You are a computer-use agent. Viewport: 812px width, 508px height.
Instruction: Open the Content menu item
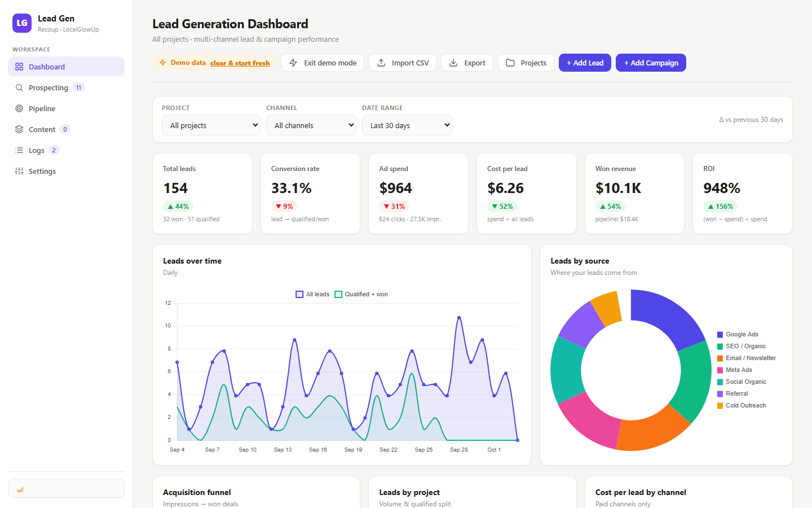[66, 129]
